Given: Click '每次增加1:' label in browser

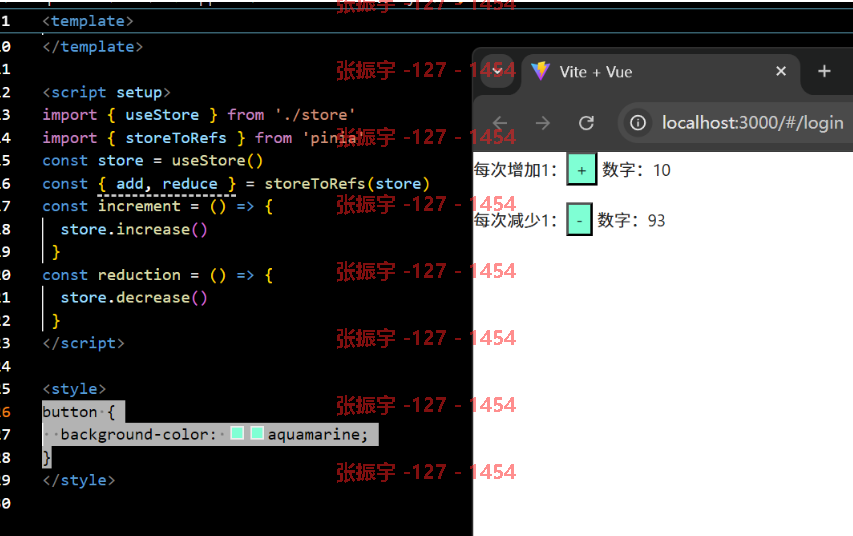Looking at the screenshot, I should (x=515, y=170).
